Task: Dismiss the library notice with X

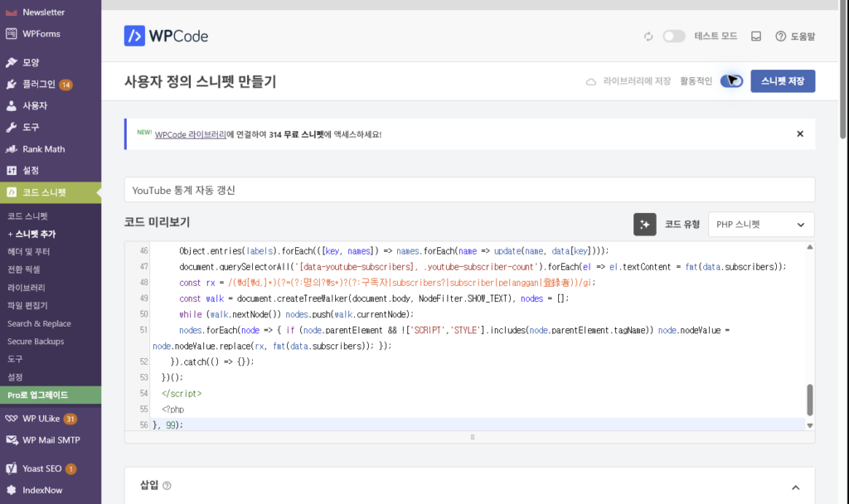Action: coord(800,133)
